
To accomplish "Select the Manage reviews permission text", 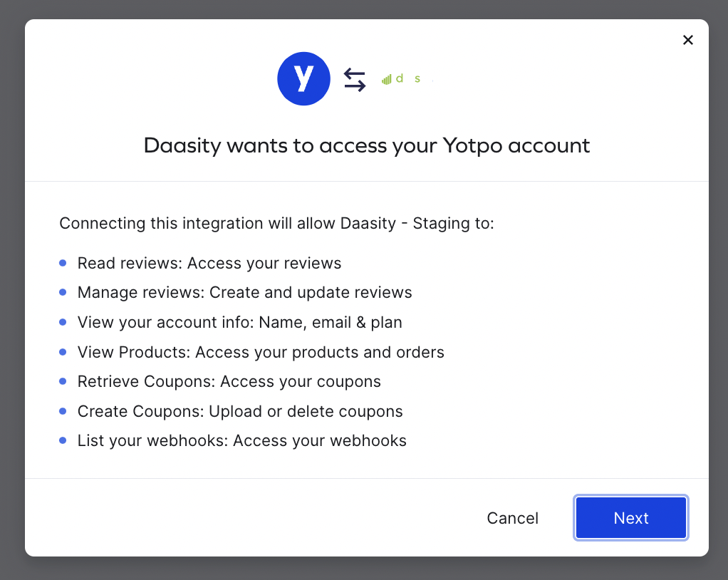I will coord(244,293).
